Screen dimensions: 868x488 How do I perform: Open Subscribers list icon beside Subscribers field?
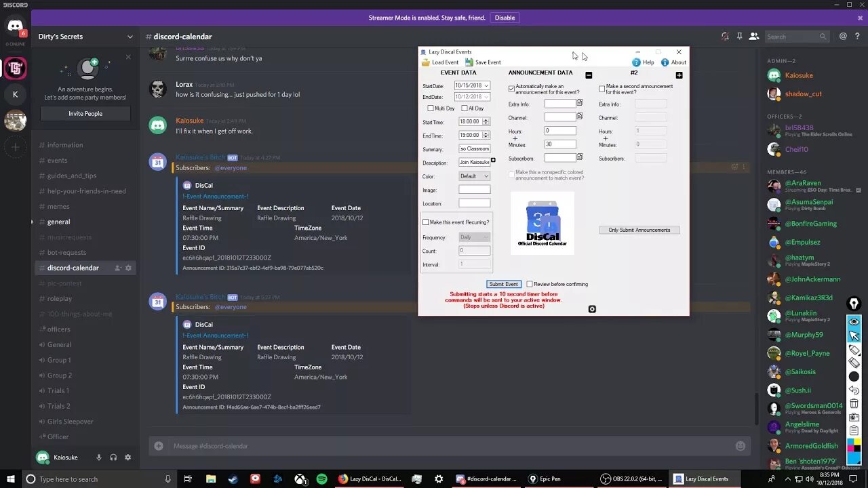[580, 157]
